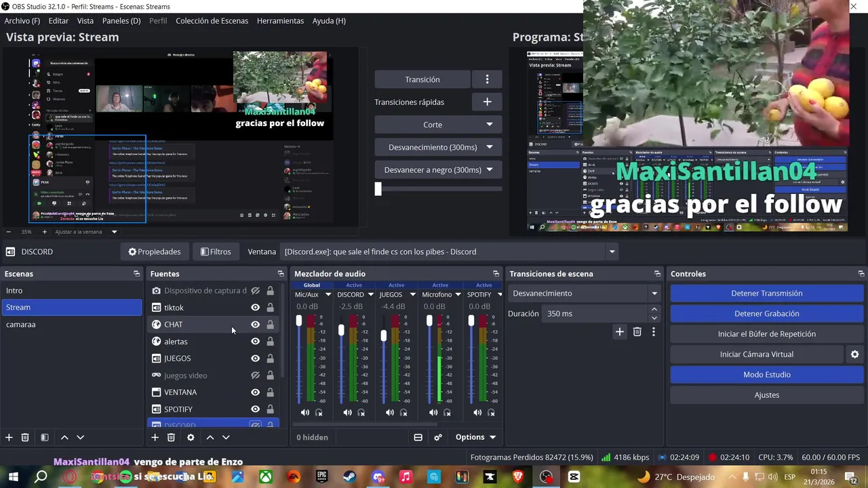This screenshot has width=868, height=488.
Task: Open the Archivo menu
Action: click(22, 21)
